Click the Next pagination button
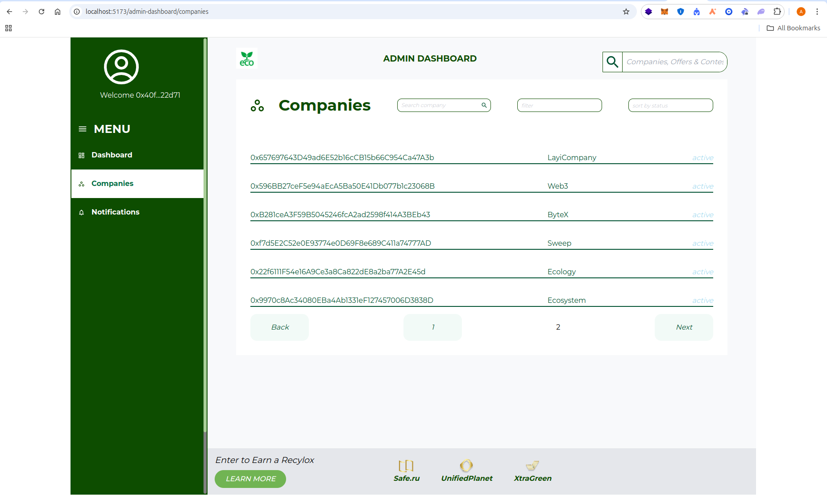 (684, 327)
